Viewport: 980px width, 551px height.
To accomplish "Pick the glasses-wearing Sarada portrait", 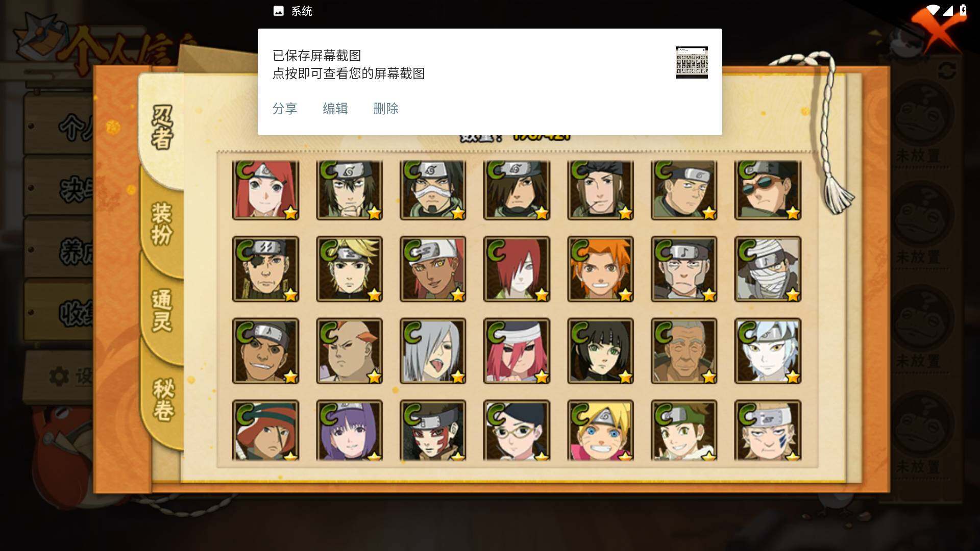I will point(517,431).
